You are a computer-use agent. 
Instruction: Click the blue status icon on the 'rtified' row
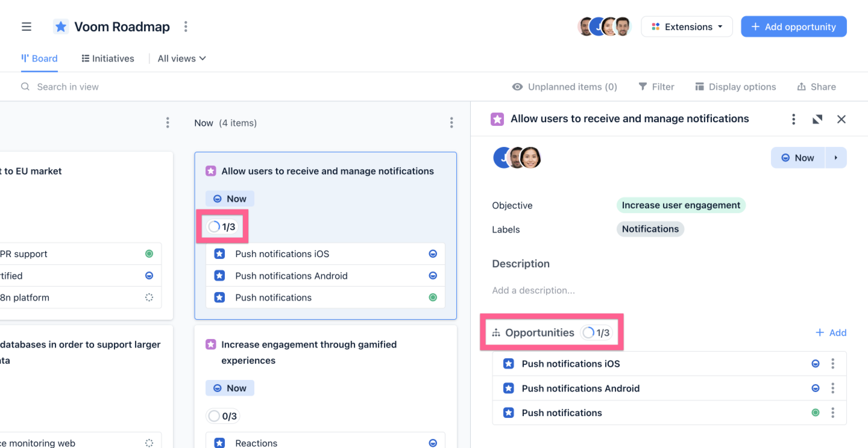(149, 276)
